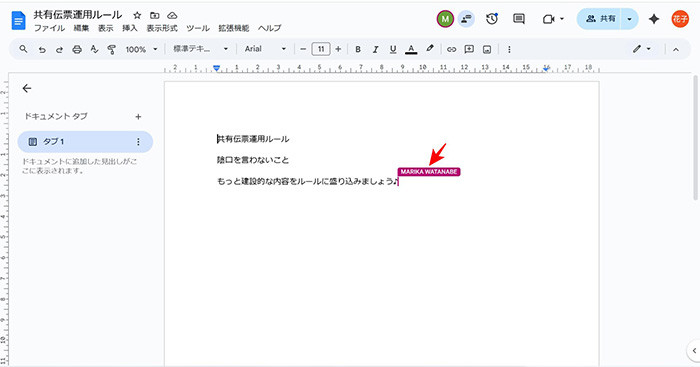Click the font size field showing 11
The image size is (700, 367).
pos(321,49)
